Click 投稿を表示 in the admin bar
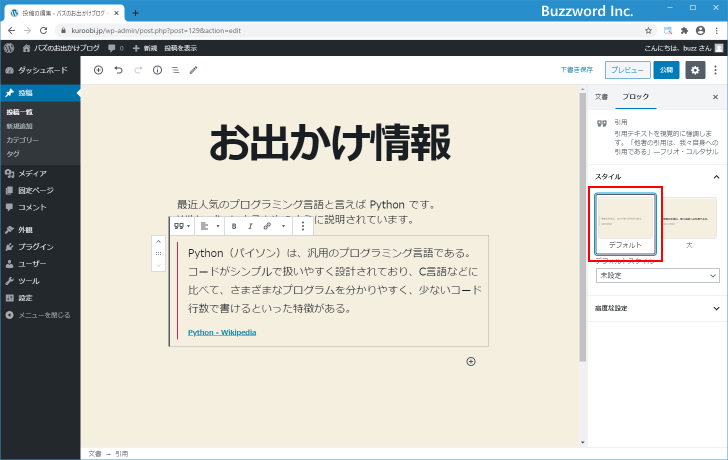This screenshot has width=728, height=460. pyautogui.click(x=181, y=48)
